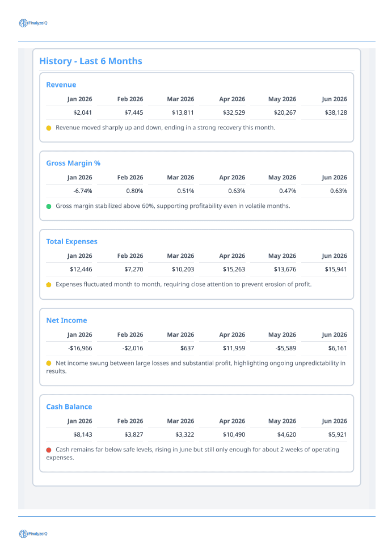Select the Gross Margin % section title
Screen dimensions: 392x557
coord(73,163)
